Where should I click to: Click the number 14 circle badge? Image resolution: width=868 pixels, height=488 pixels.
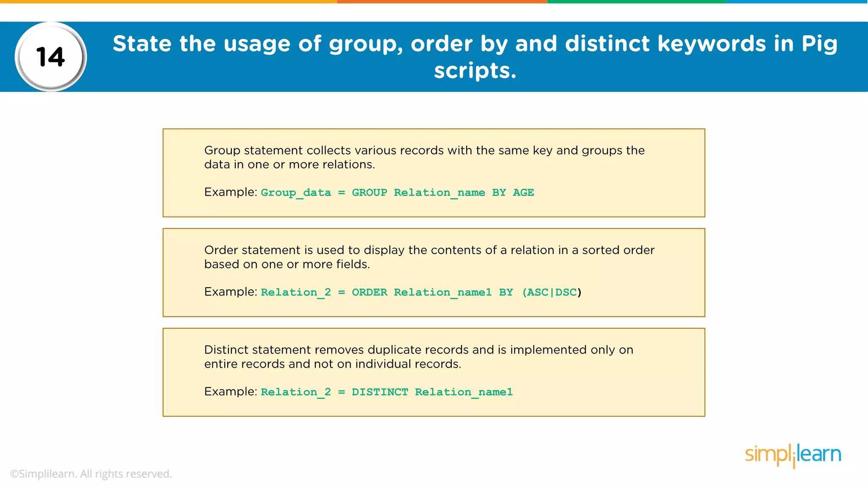[51, 57]
